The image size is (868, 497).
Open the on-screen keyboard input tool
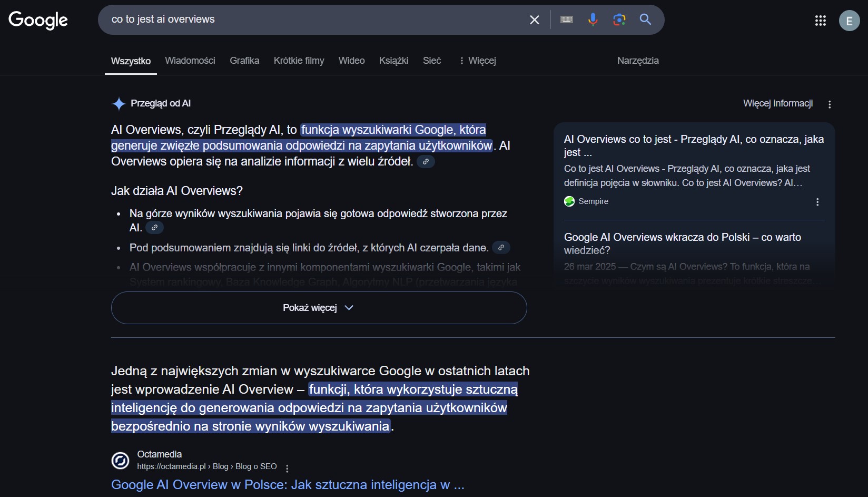[x=567, y=20]
